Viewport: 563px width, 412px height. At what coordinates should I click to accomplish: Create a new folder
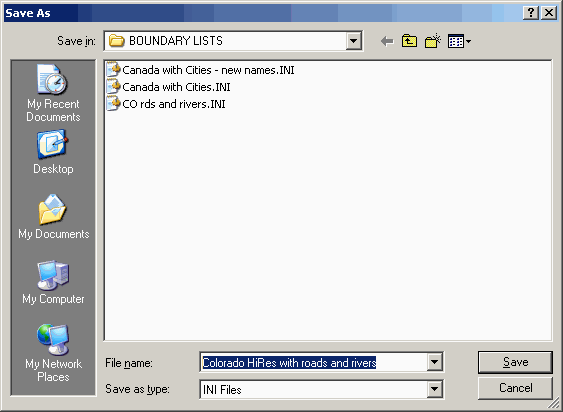click(433, 41)
